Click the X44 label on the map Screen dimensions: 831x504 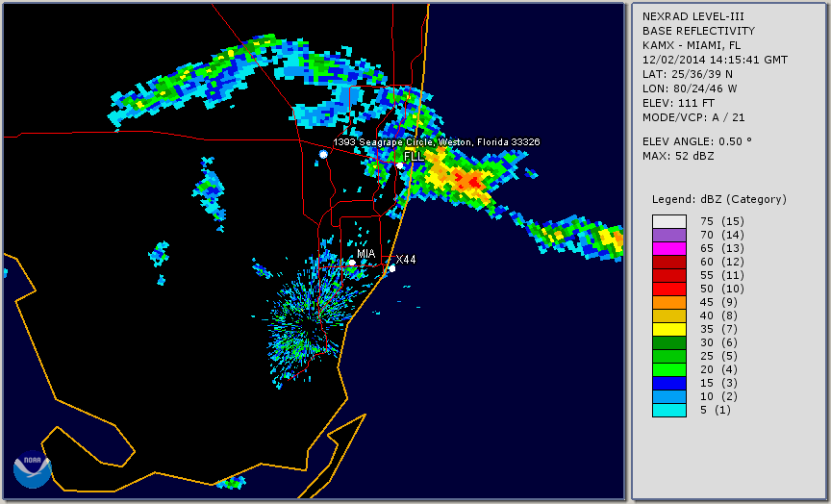(x=406, y=259)
